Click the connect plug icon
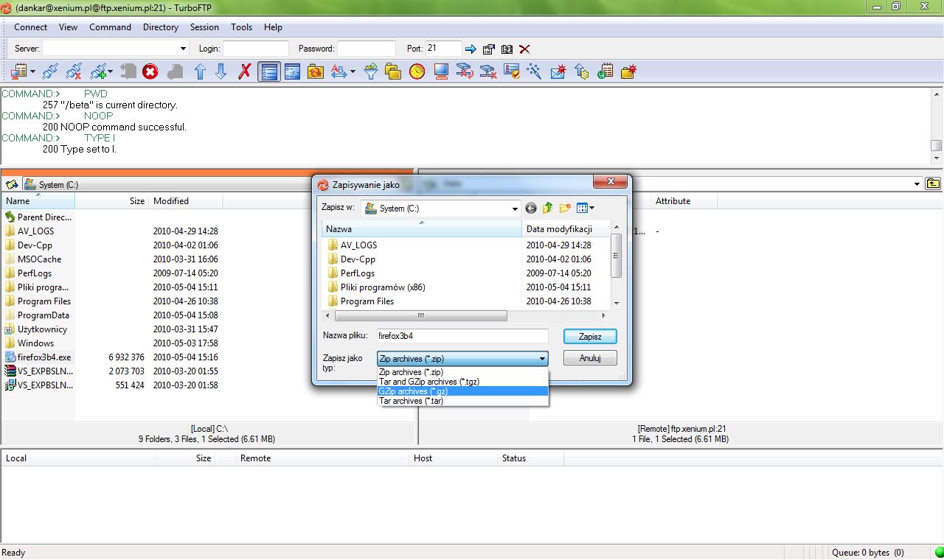 (x=50, y=71)
